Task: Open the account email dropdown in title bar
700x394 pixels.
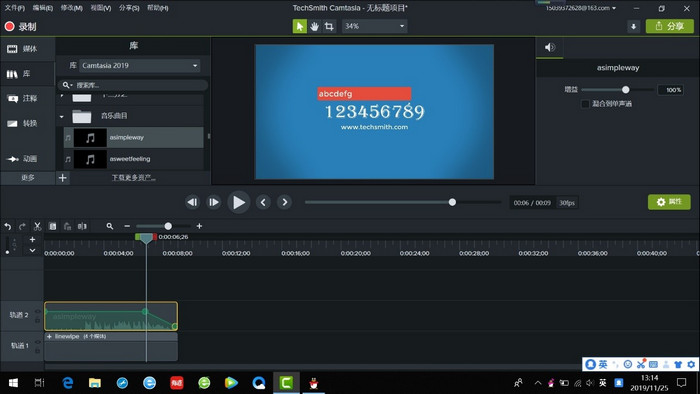Action: pos(580,8)
